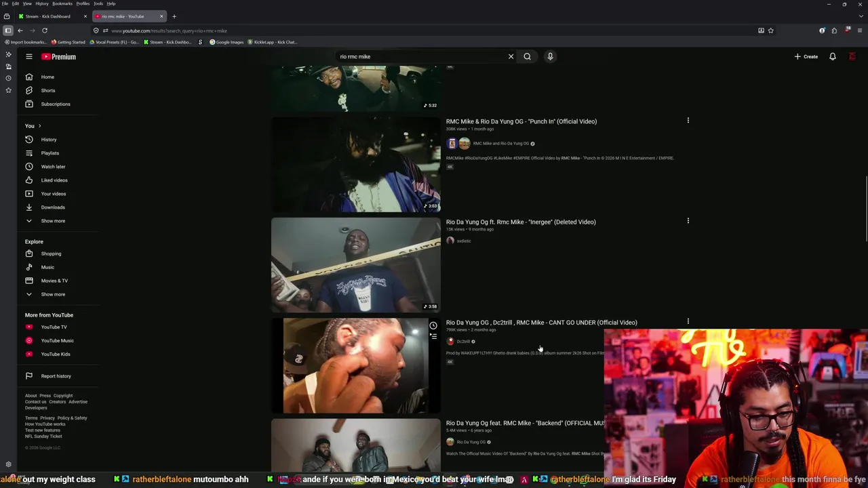This screenshot has height=488, width=868.
Task: Expand Show more under You section
Action: coord(52,221)
